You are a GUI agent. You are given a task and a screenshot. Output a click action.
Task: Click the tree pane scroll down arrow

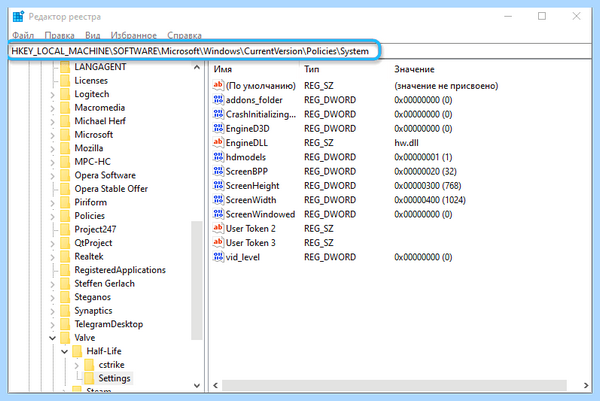coord(197,385)
